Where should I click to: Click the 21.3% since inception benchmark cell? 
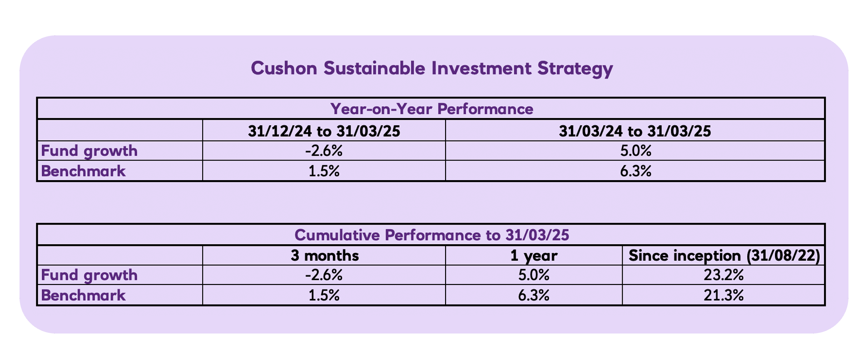click(724, 295)
